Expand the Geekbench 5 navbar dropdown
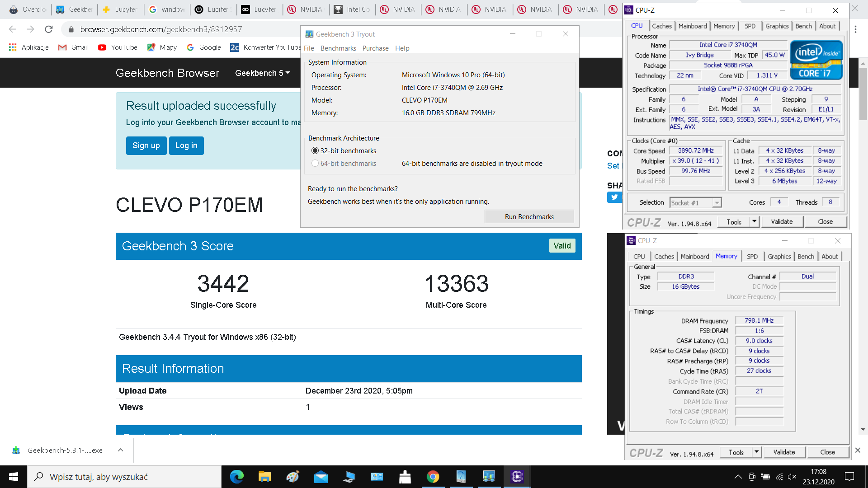This screenshot has height=488, width=868. pyautogui.click(x=262, y=73)
